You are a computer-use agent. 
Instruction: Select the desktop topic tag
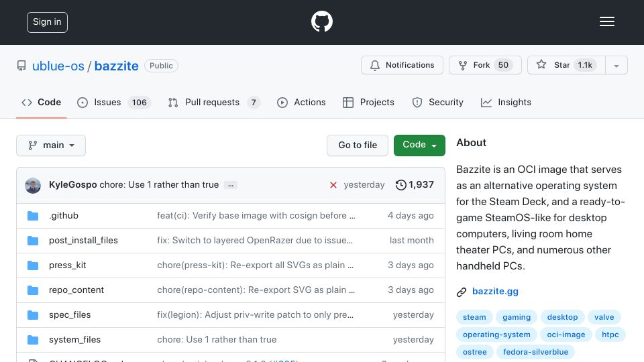point(562,317)
